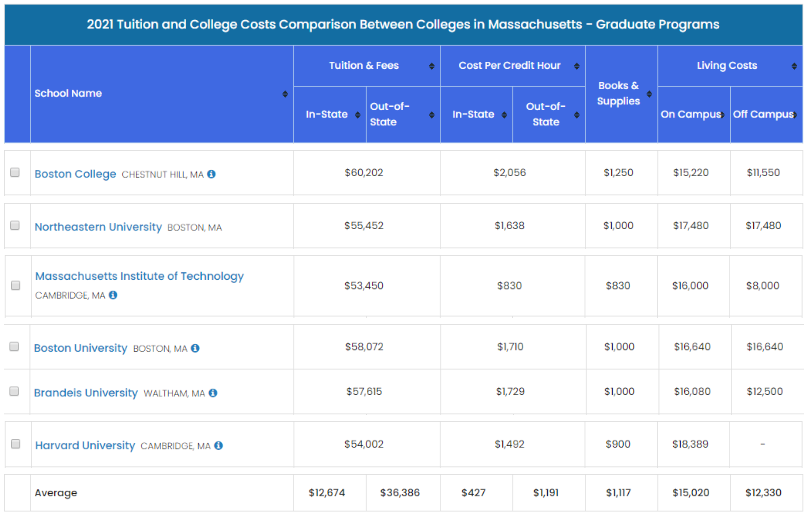Sort On Campus living costs column

point(721,115)
